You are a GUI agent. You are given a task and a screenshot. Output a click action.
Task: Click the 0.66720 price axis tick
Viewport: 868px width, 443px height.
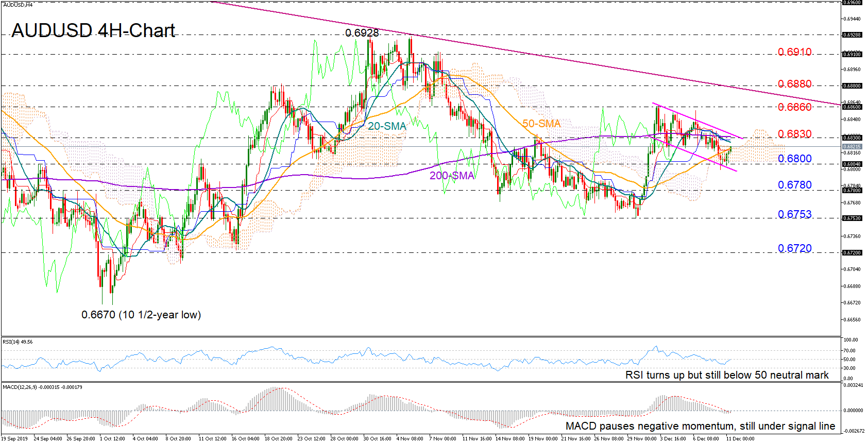[x=852, y=303]
